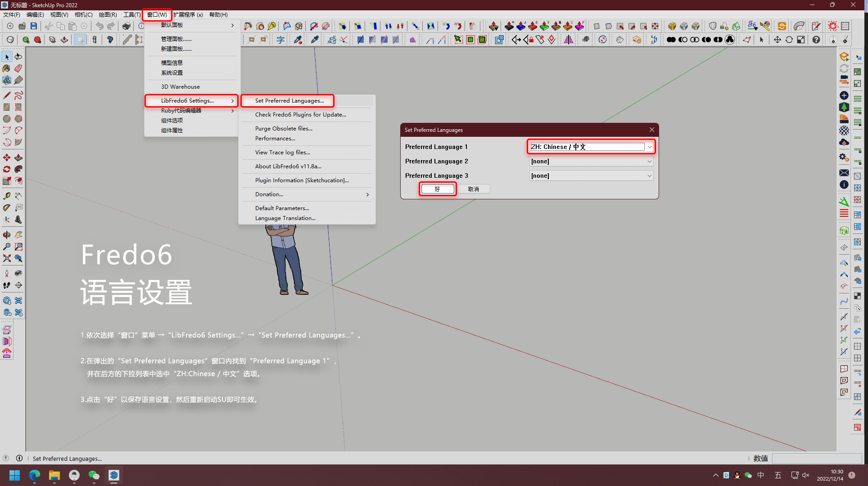
Task: Activate the Protractor tool
Action: (x=7, y=208)
